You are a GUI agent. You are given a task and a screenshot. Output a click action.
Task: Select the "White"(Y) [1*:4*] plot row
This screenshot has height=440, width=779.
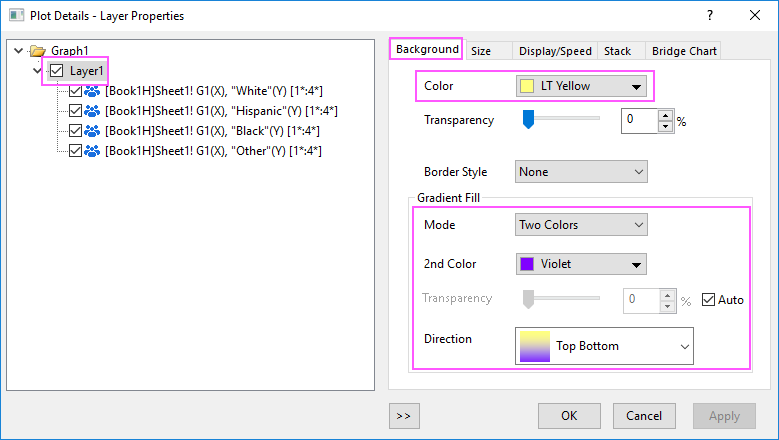[x=214, y=91]
